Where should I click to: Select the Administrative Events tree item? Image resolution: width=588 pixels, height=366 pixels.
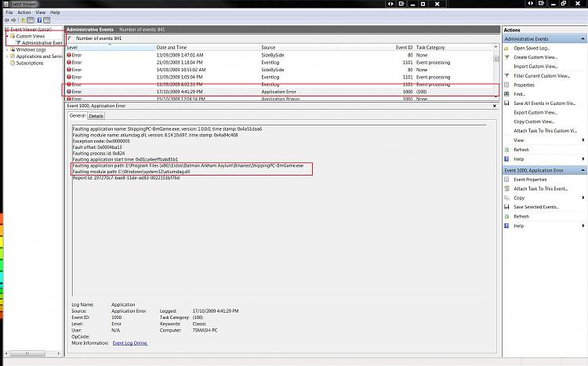click(x=39, y=43)
